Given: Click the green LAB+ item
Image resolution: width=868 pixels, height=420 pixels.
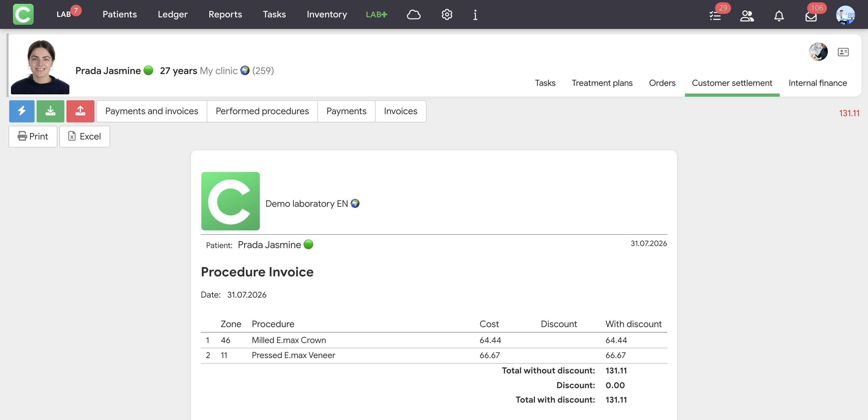Looking at the screenshot, I should (x=376, y=14).
